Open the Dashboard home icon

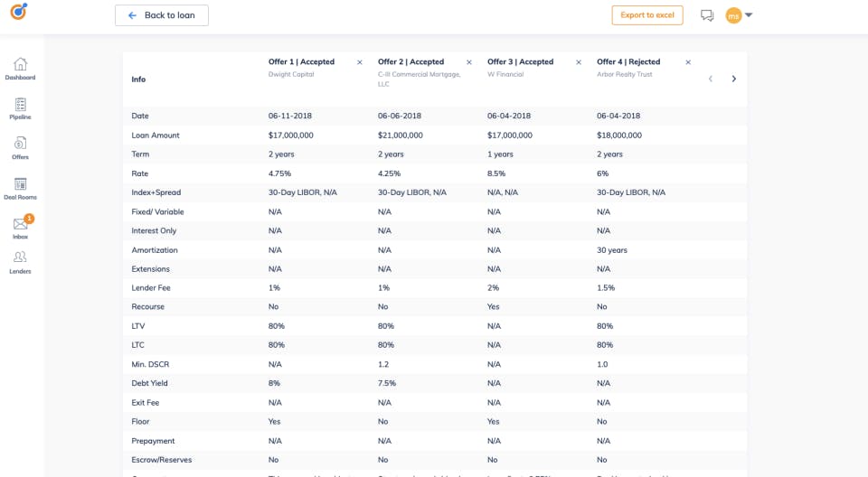point(21,64)
